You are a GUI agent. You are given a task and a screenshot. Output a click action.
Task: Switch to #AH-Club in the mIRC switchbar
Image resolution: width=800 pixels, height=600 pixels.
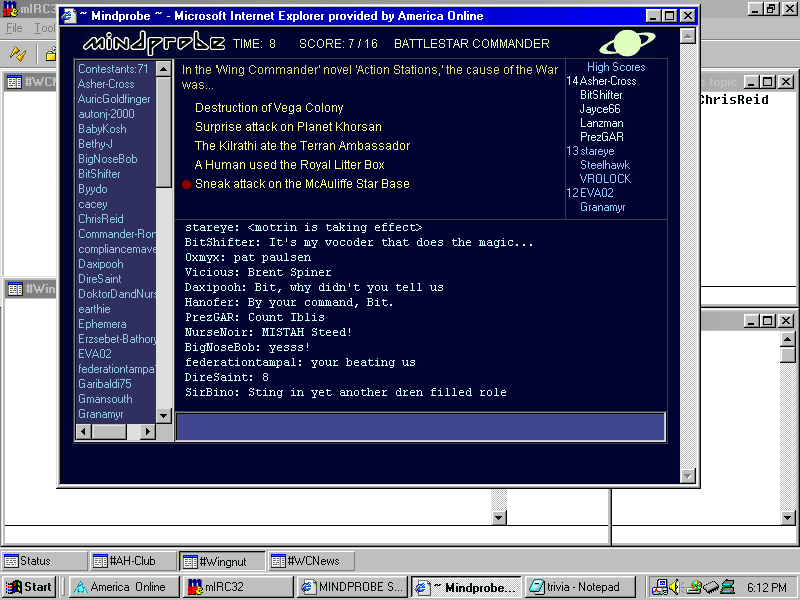pos(132,561)
